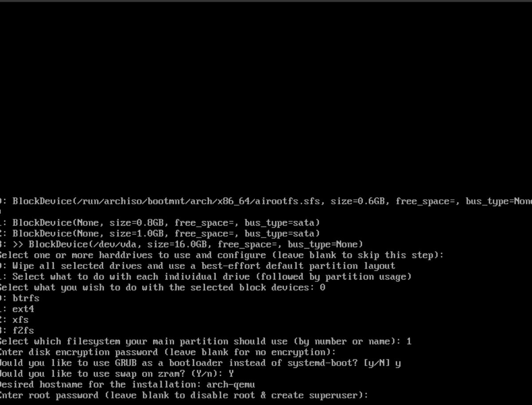This screenshot has height=405, width=532.
Task: Select the ext4 filesystem option
Action: pyautogui.click(x=17, y=309)
